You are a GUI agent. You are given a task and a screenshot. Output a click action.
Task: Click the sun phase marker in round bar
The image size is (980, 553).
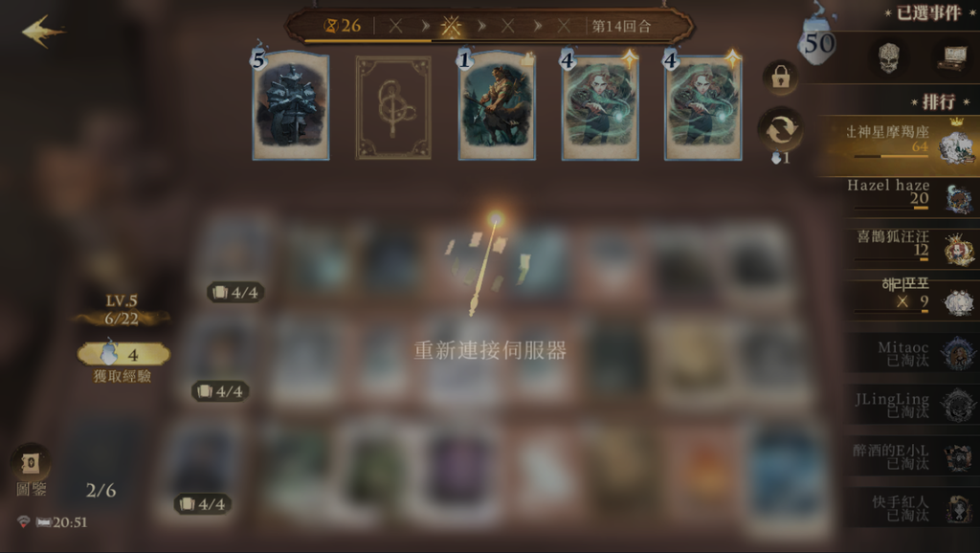[x=452, y=26]
